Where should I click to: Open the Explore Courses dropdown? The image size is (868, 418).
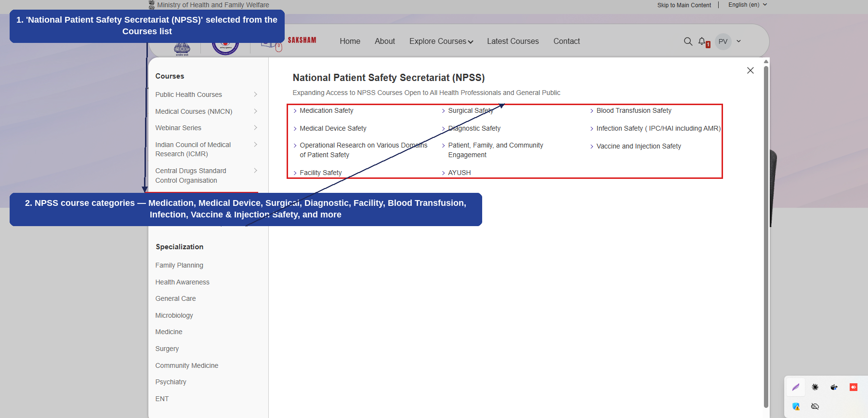441,41
